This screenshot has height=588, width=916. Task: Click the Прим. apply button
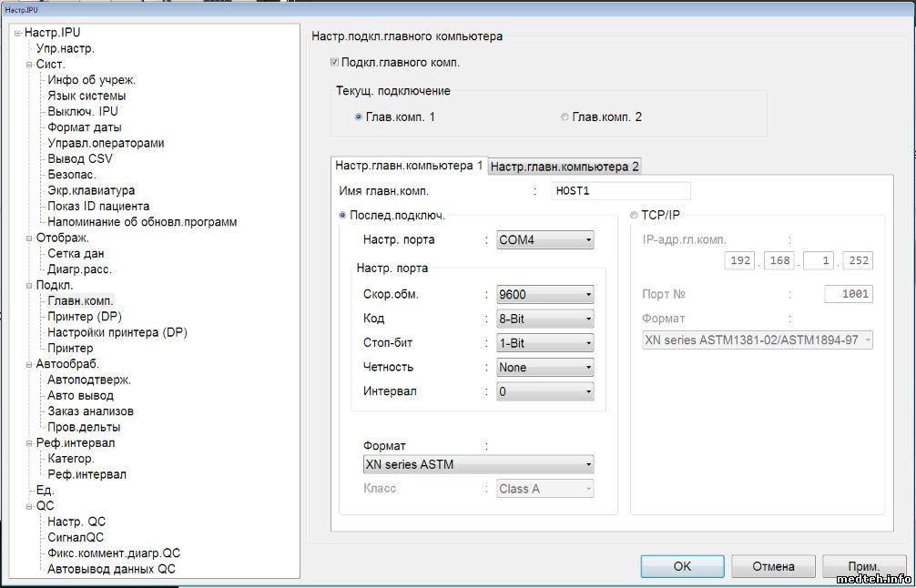click(x=863, y=566)
